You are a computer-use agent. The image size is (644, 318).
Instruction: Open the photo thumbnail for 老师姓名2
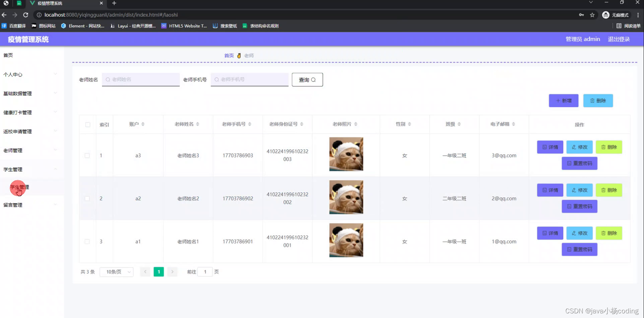(346, 197)
